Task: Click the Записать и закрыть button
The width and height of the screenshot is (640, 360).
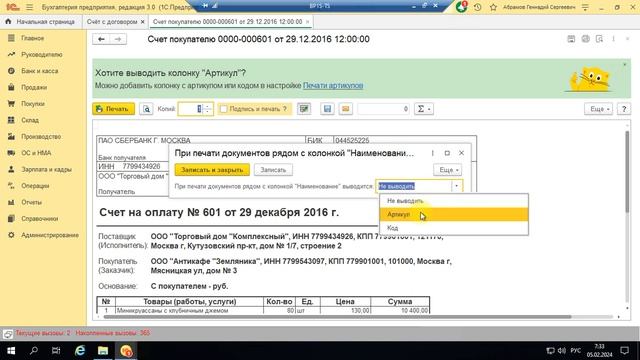Action: coord(212,170)
